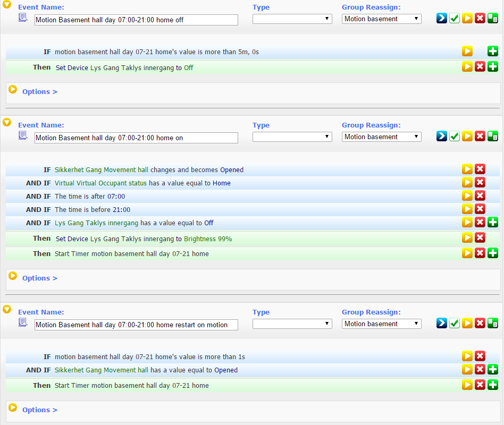
Task: Add action after 'Start Timer' in 'home on' event
Action: (x=493, y=253)
